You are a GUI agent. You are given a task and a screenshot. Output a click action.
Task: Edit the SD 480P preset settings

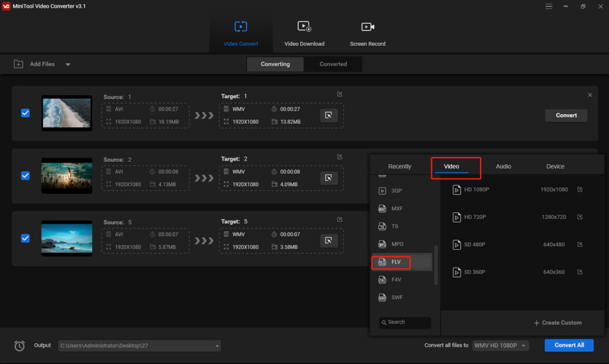coord(580,244)
